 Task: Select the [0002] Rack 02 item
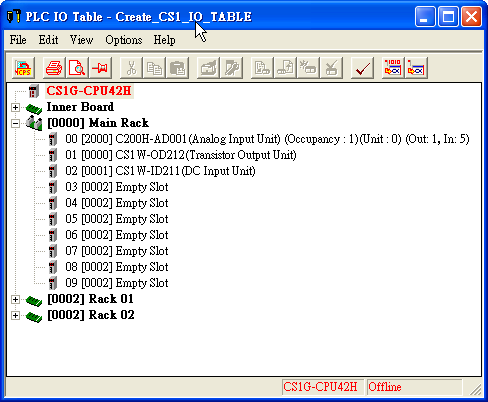91,315
